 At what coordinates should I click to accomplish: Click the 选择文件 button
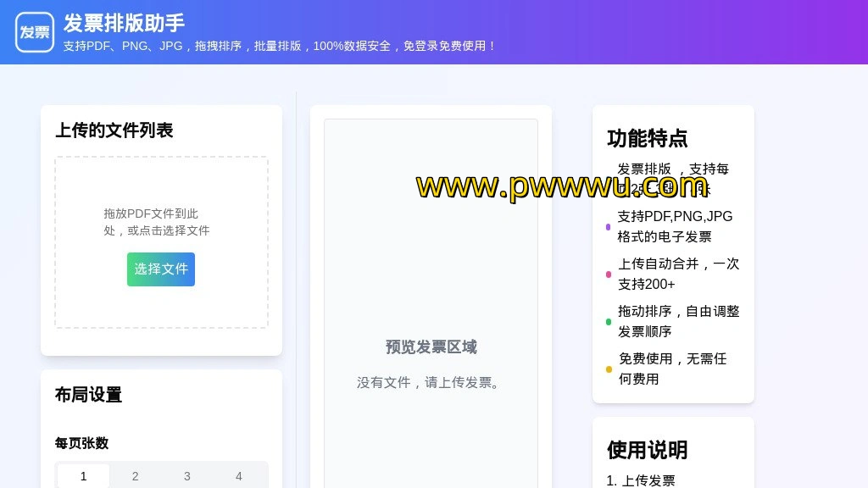click(160, 269)
